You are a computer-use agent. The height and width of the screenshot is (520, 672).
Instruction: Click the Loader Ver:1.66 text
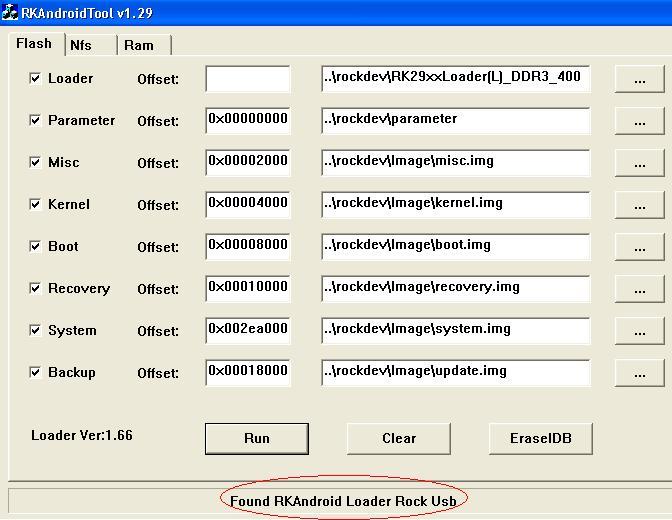pos(82,436)
